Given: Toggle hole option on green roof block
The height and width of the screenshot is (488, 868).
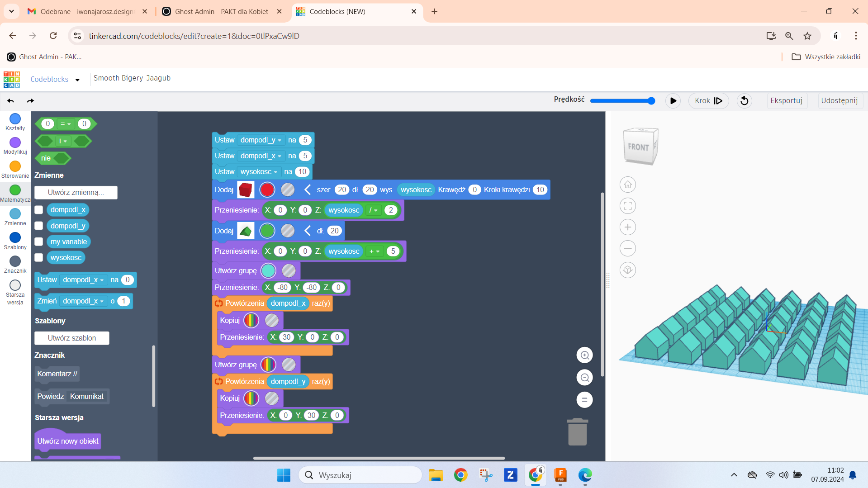Looking at the screenshot, I should coord(288,231).
